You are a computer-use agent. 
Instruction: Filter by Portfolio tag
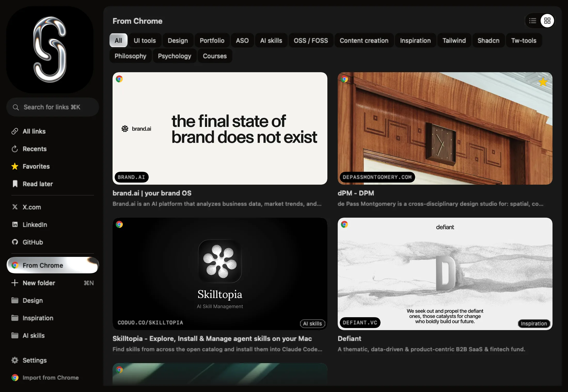tap(212, 40)
